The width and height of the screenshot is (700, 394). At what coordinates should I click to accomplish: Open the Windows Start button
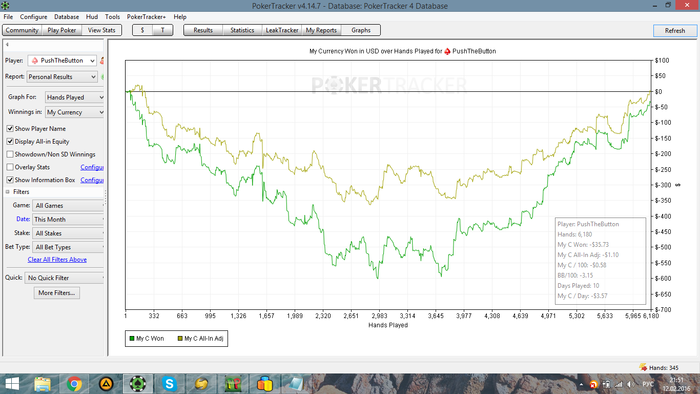[x=12, y=384]
